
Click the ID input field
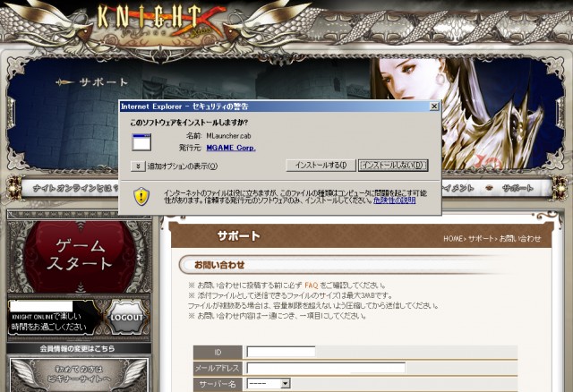280,353
